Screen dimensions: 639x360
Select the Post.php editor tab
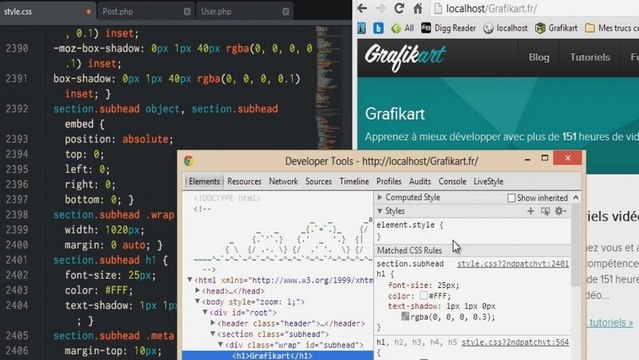[145, 11]
